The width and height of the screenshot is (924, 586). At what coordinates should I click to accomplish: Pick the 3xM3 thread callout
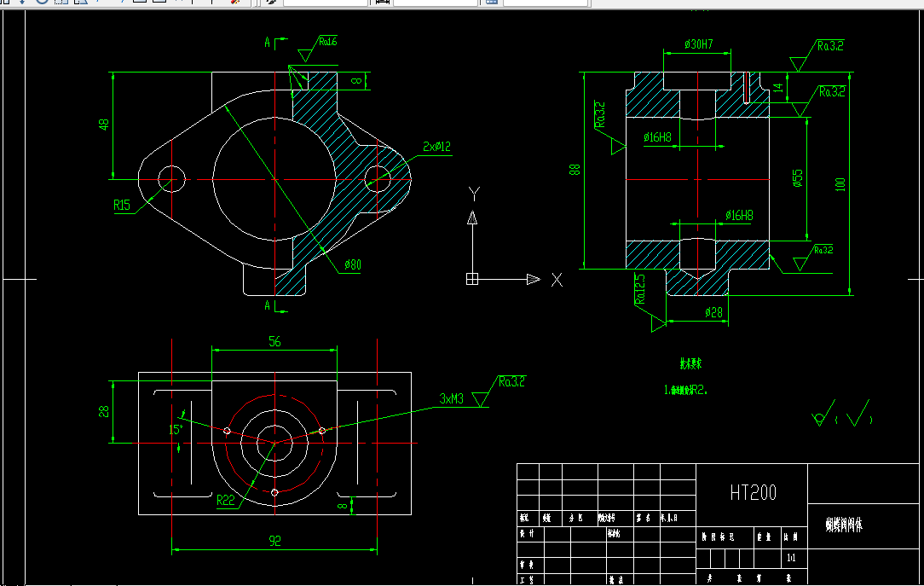[x=452, y=399]
